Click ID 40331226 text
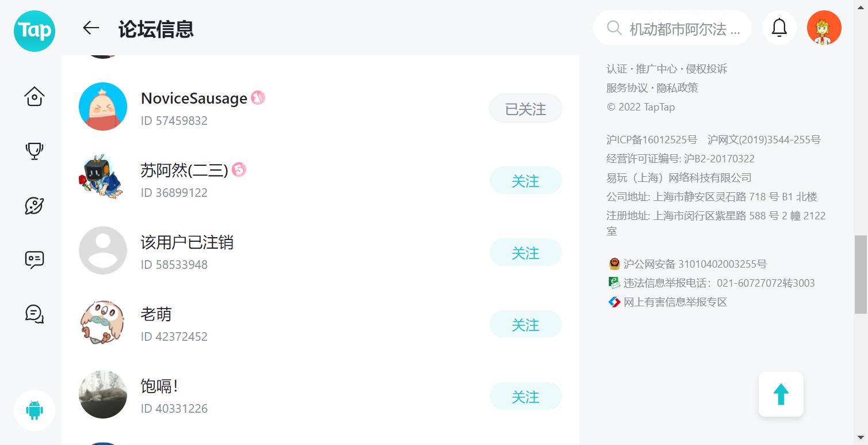Viewport: 868px width, 445px height. click(x=174, y=409)
